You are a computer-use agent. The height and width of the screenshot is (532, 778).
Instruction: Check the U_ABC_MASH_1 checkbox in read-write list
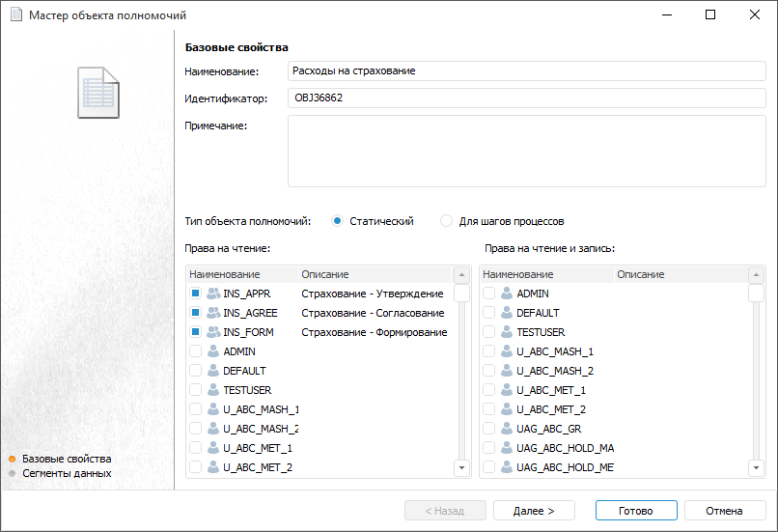click(489, 351)
